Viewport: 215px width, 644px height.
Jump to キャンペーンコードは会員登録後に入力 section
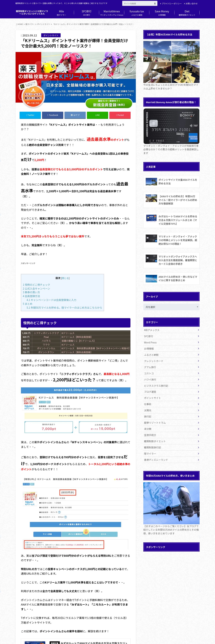(x=51, y=300)
